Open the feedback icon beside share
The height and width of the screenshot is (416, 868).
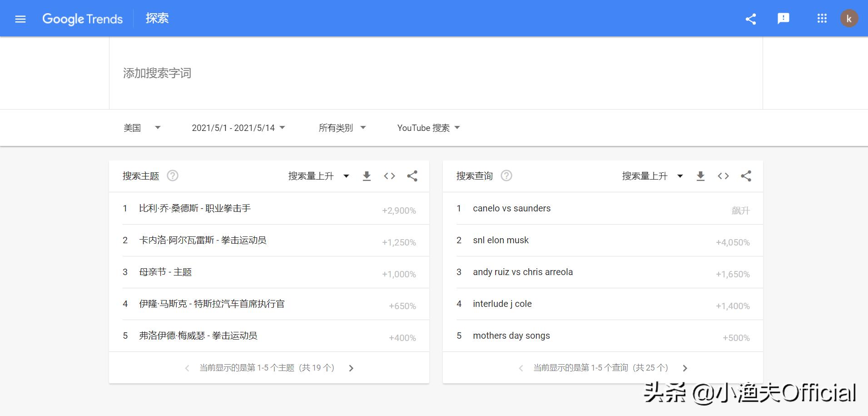point(784,19)
